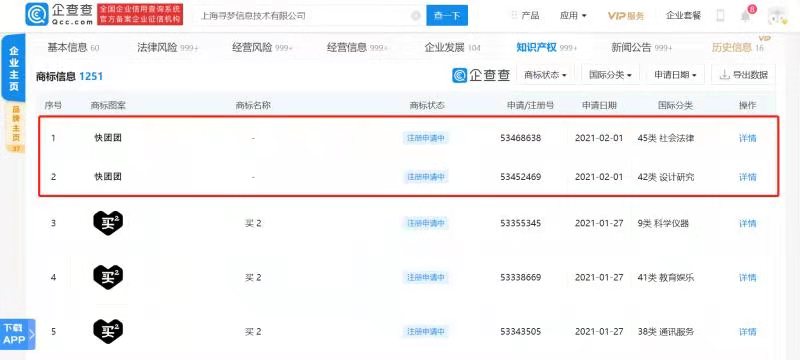This screenshot has height=360, width=800.
Task: Clear the search box with x icon
Action: pos(415,16)
